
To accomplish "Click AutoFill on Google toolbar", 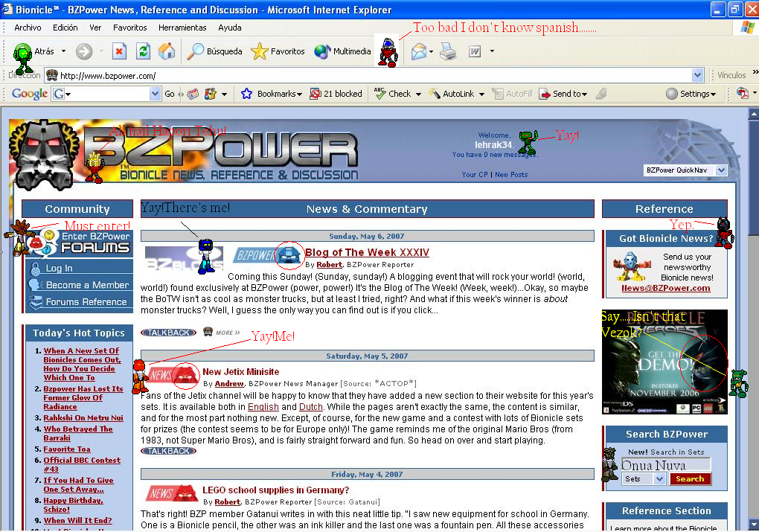I will pos(513,94).
